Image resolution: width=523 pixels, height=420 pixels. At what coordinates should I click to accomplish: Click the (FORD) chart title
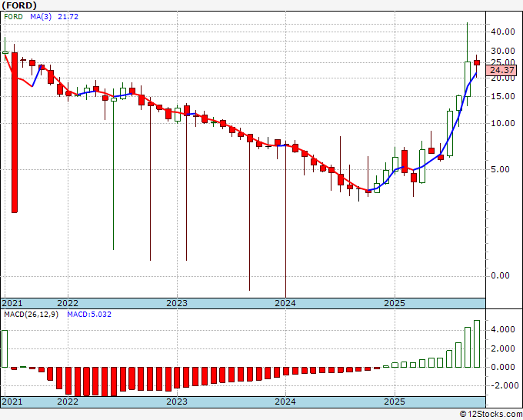tap(19, 5)
